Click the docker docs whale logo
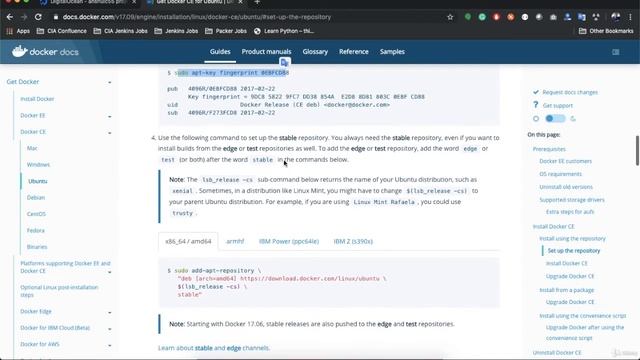The height and width of the screenshot is (360, 640). (x=19, y=51)
